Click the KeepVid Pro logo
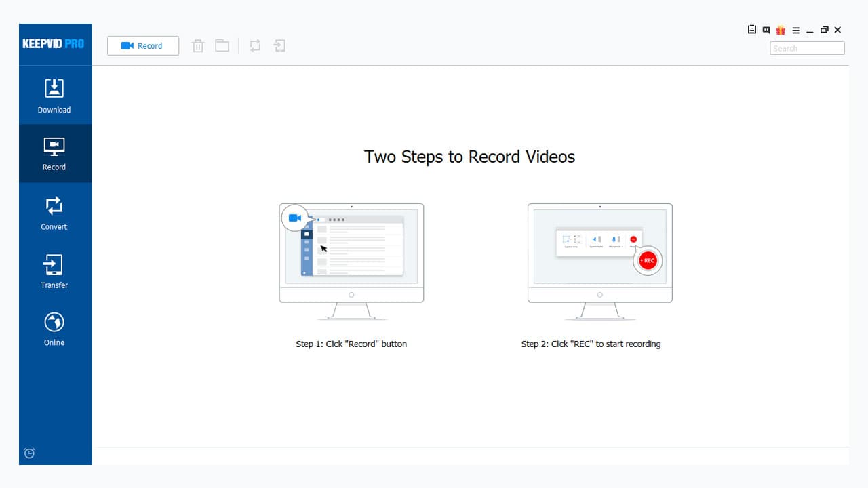 55,43
